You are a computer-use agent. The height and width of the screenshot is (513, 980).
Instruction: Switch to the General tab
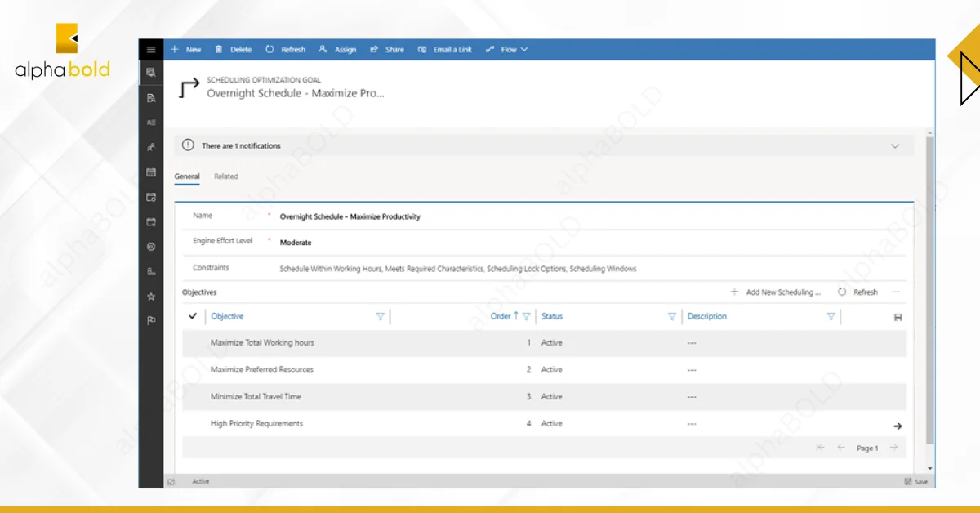tap(187, 176)
